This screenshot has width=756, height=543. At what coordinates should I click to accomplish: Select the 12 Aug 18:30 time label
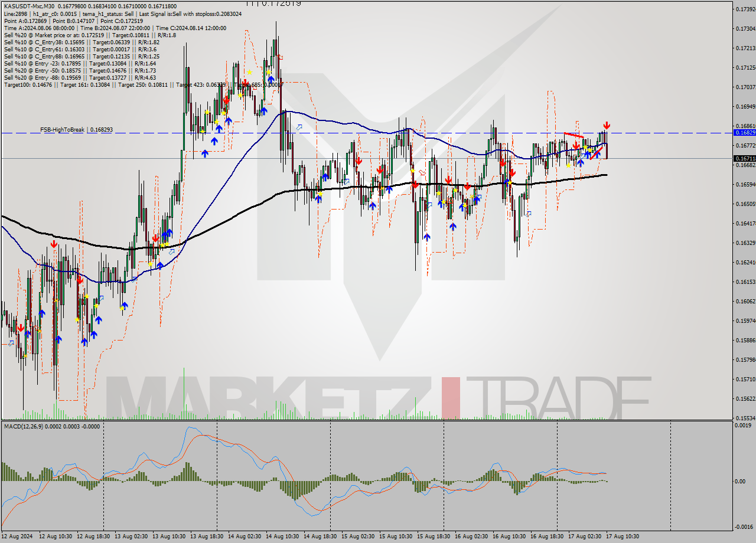pyautogui.click(x=93, y=536)
